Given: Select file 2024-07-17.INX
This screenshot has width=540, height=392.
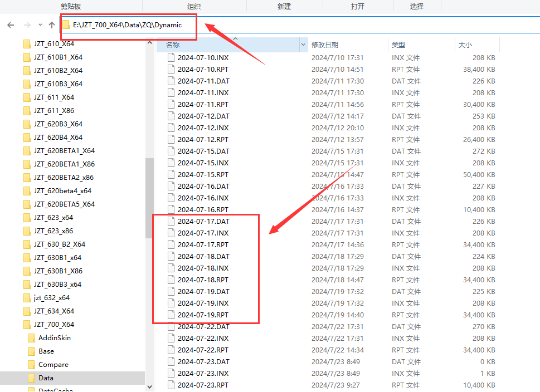Looking at the screenshot, I should 203,233.
